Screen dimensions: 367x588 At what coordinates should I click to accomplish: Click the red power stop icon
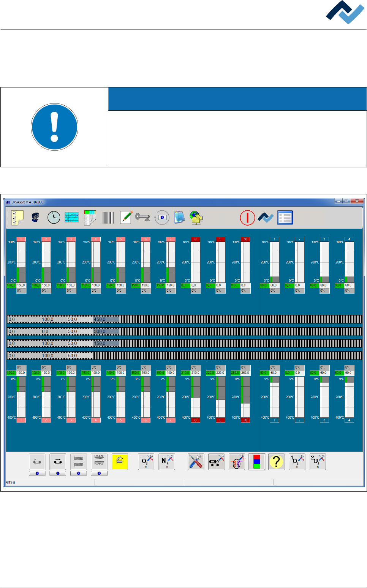247,218
